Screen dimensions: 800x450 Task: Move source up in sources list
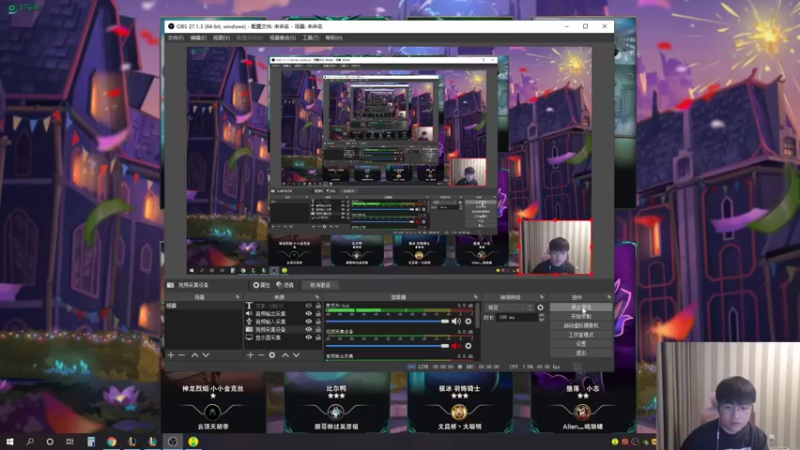(285, 355)
